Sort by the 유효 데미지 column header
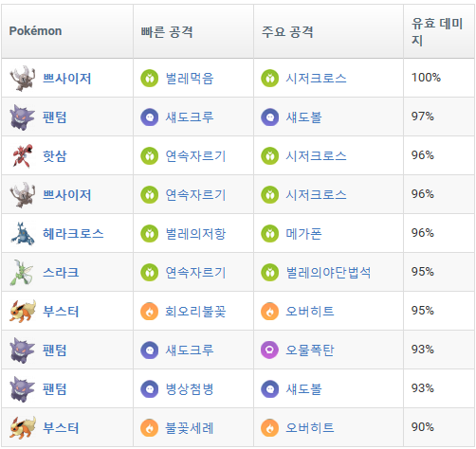476x449 pixels. [437, 31]
